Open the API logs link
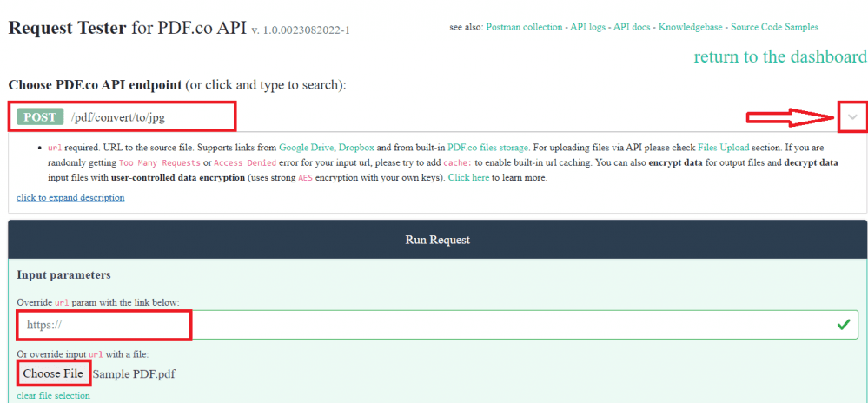 coord(589,27)
